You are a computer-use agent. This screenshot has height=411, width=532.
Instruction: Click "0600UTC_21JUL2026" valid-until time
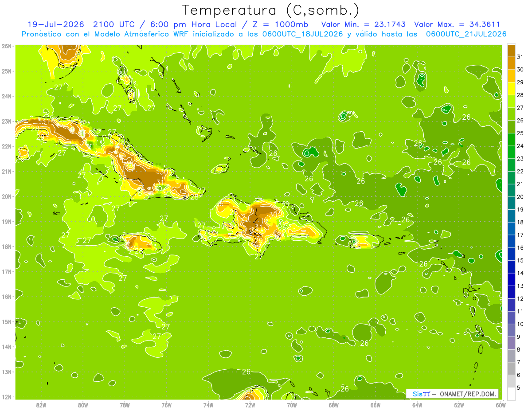coord(466,34)
